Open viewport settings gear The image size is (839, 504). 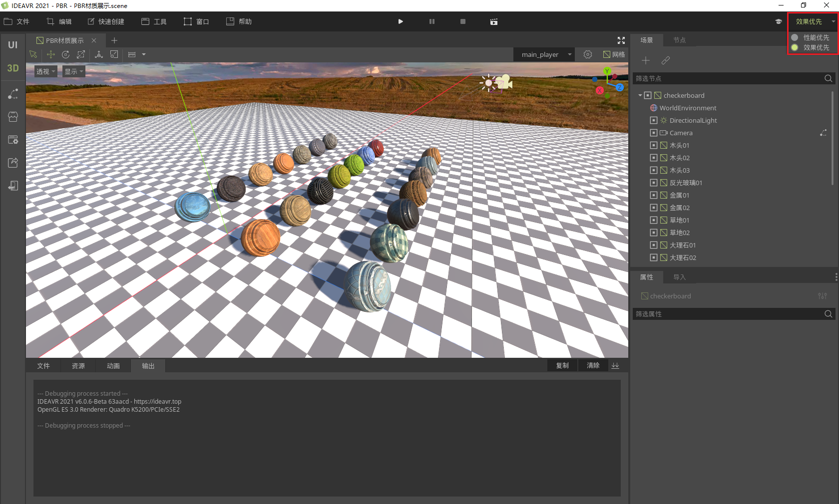coord(588,54)
